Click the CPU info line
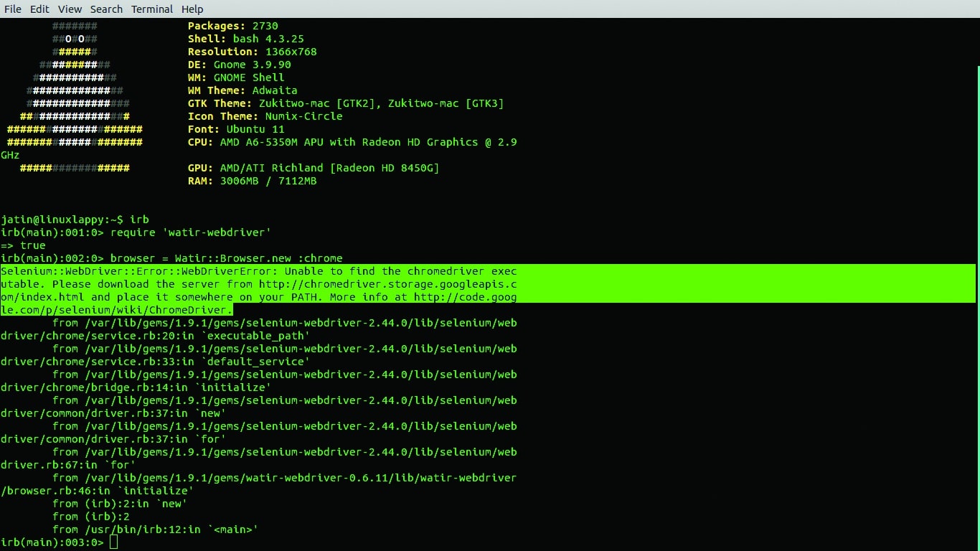 tap(352, 142)
